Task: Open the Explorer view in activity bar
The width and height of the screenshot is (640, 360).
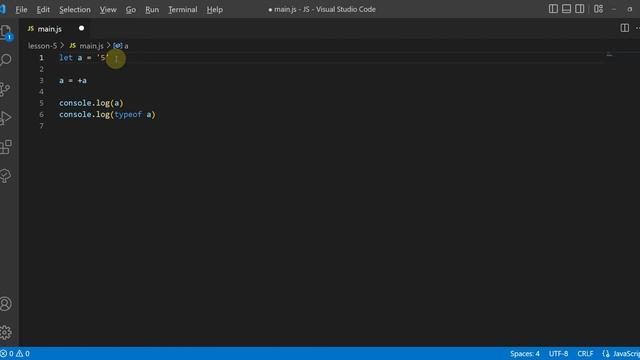Action: pyautogui.click(x=6, y=32)
